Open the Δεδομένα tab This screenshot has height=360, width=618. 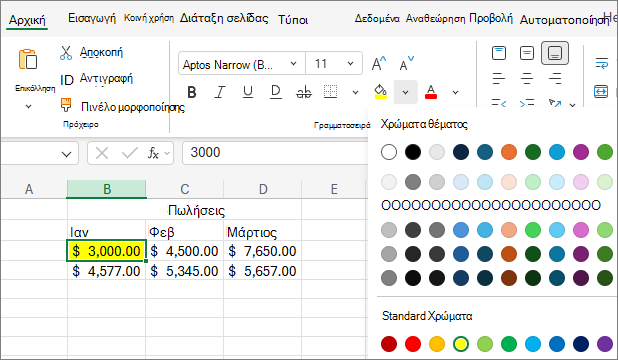(x=377, y=19)
